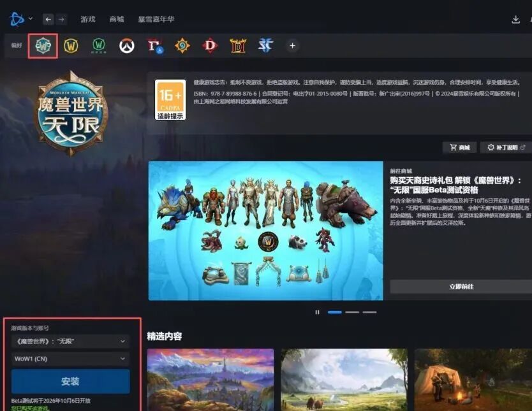
Task: Select the World of Warcraft 无限 favorite icon
Action: tap(43, 46)
